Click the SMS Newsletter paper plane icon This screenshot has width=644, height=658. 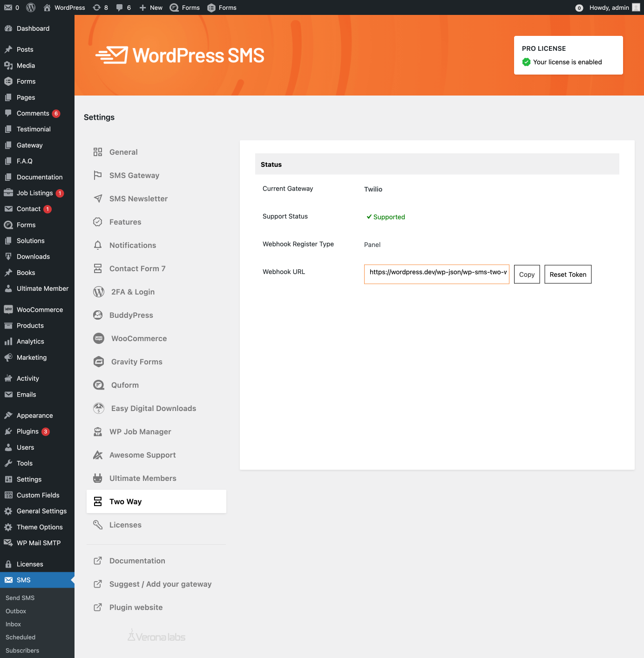[98, 199]
